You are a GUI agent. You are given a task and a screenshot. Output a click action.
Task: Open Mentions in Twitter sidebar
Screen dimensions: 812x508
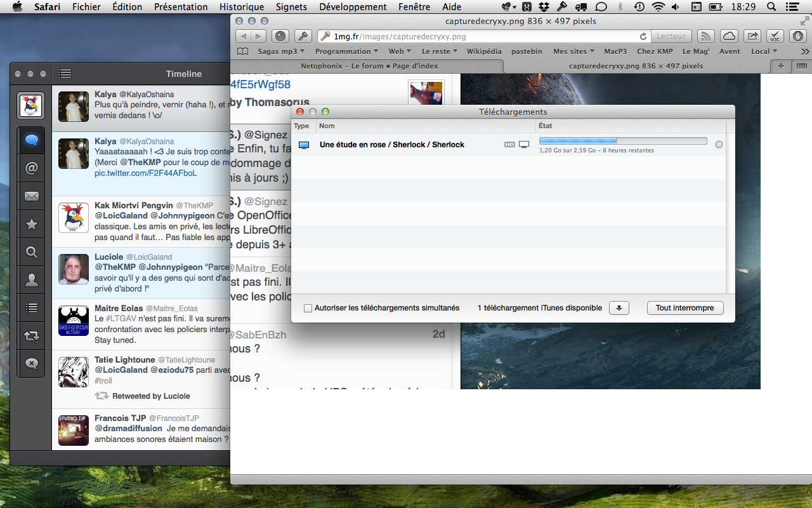pos(32,168)
